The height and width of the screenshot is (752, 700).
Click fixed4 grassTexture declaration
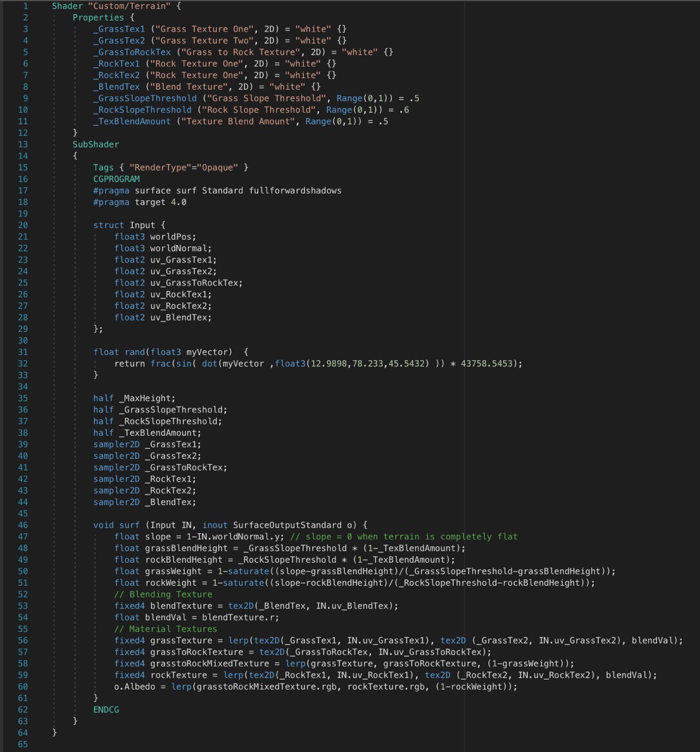pyautogui.click(x=398, y=640)
